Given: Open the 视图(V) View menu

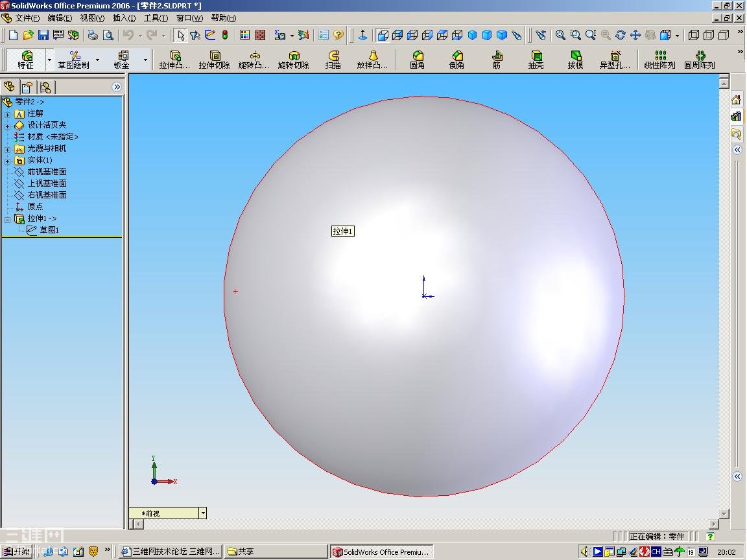Looking at the screenshot, I should click(92, 18).
